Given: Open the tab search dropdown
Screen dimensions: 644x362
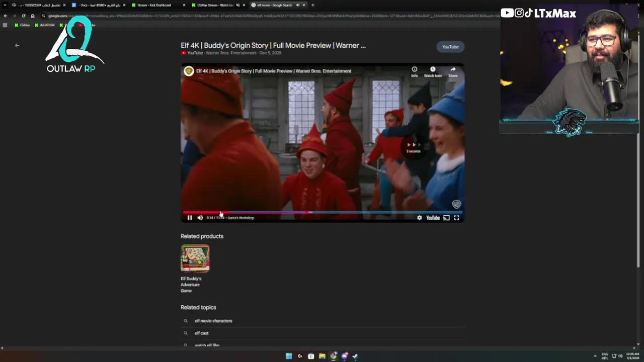Looking at the screenshot, I should (x=5, y=5).
